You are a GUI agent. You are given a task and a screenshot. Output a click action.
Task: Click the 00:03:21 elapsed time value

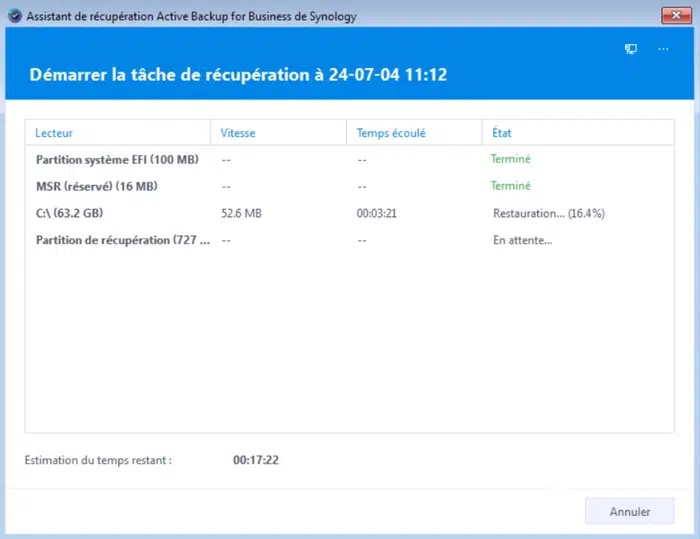tap(376, 213)
